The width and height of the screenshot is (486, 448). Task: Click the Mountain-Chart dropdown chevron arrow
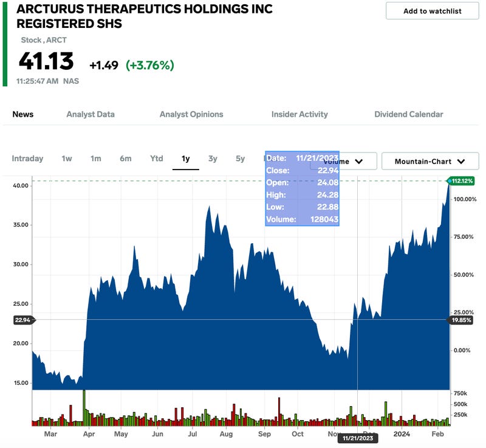click(460, 161)
